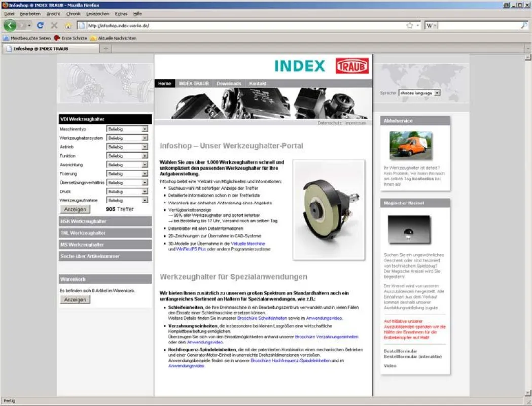
Task: Open Meistbesuchte Seiten bookmark folder
Action: click(x=27, y=39)
